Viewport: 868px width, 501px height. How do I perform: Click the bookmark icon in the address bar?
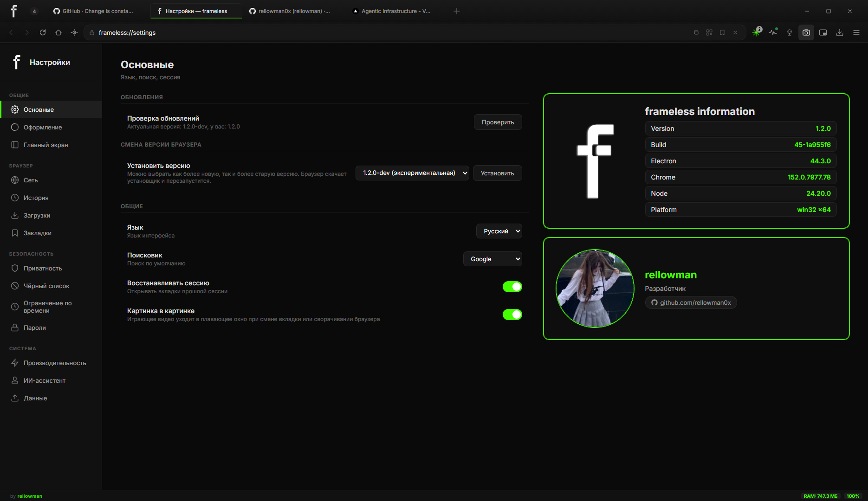tap(722, 32)
